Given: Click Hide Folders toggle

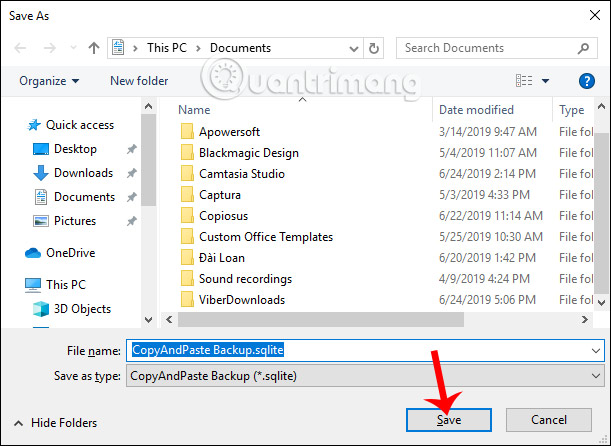Looking at the screenshot, I should click(55, 423).
